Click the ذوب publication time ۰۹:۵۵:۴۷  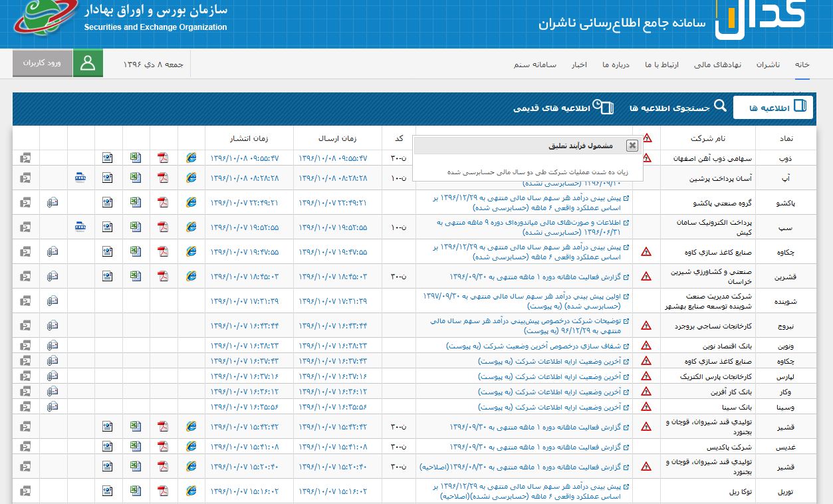(x=245, y=158)
